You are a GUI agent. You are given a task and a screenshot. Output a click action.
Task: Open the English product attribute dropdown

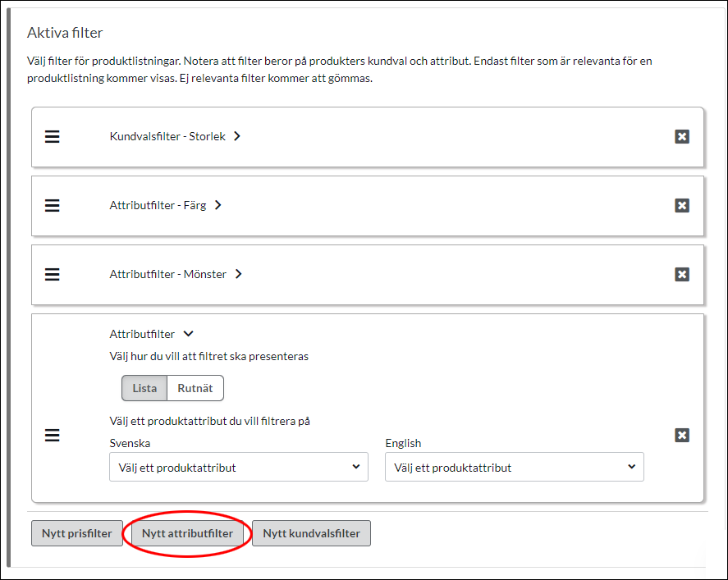(x=514, y=467)
